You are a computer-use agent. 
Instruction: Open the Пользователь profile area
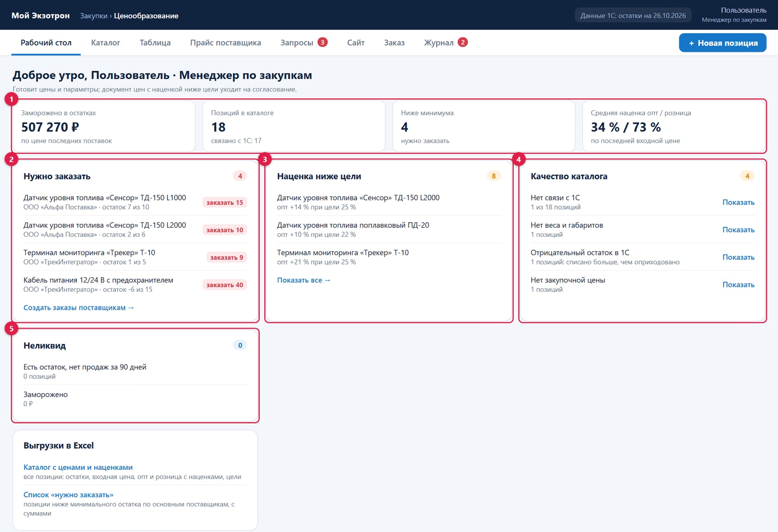point(734,15)
